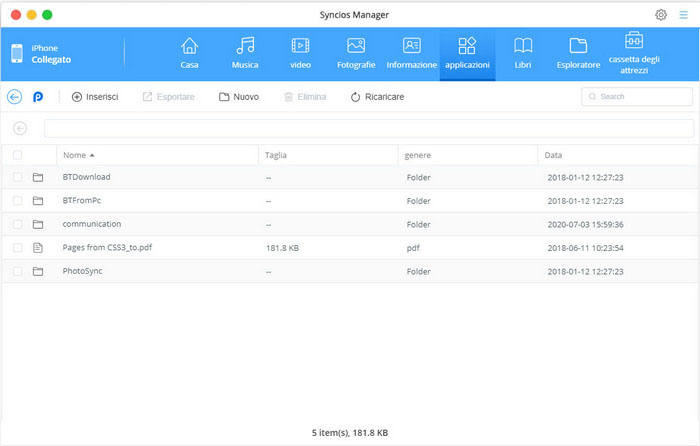Click the grey path back arrow
Screen dimensions: 700x446
(x=20, y=129)
